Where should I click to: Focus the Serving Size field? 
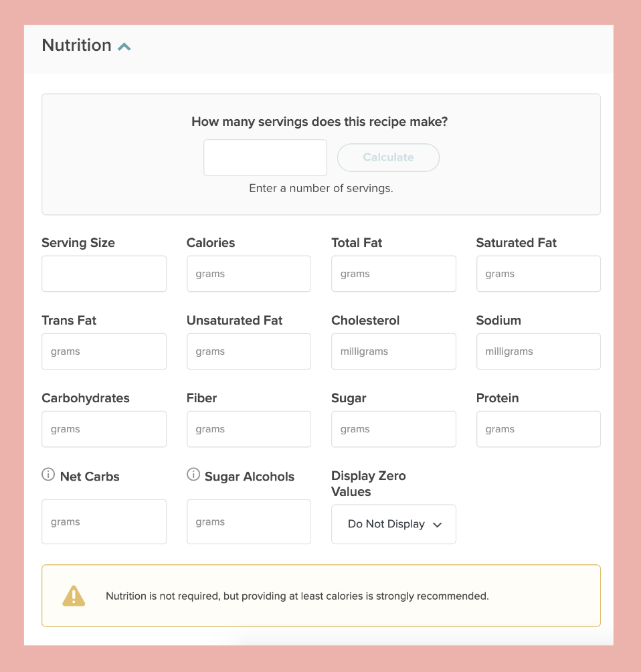(x=104, y=274)
